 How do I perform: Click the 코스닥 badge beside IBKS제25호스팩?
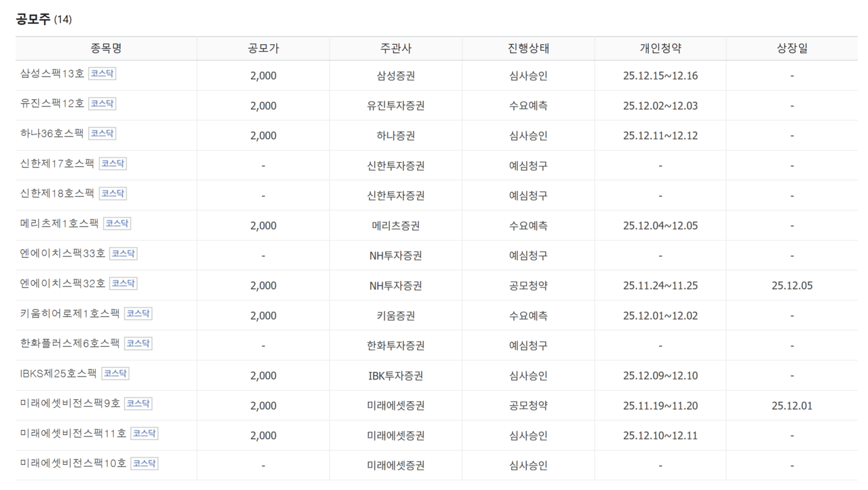point(115,373)
